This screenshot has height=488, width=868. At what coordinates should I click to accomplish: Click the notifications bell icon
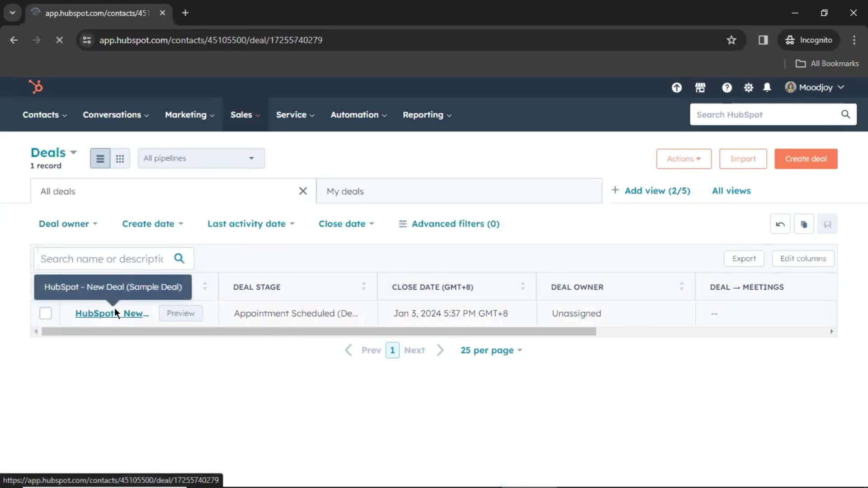click(x=768, y=87)
